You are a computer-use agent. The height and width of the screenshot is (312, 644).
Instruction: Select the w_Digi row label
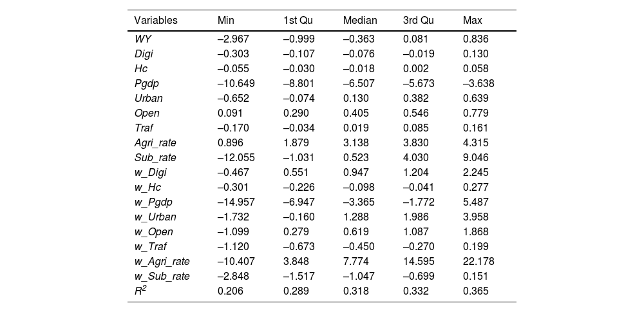pos(151,173)
